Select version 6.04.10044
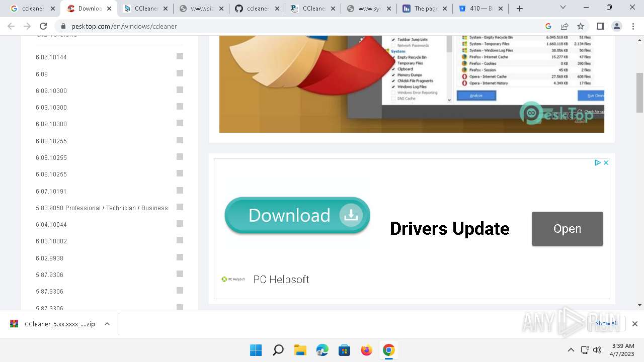 tap(51, 225)
